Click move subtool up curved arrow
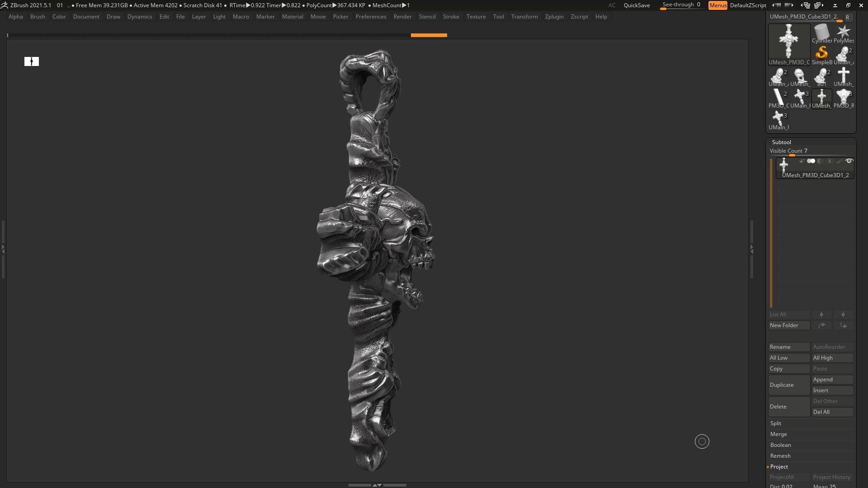Image resolution: width=868 pixels, height=488 pixels. [821, 325]
